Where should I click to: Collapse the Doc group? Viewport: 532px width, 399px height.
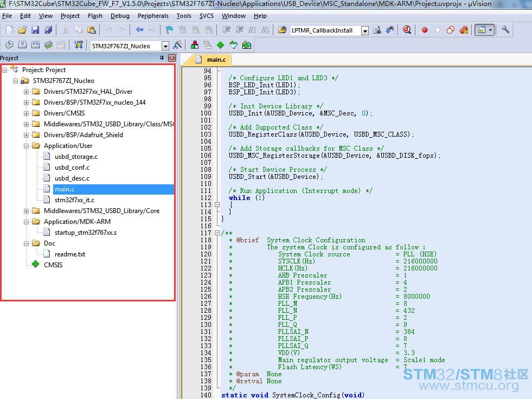[x=26, y=243]
